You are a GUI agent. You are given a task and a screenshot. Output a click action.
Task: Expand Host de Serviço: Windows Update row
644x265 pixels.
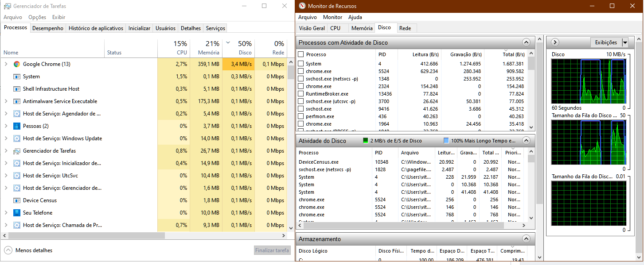coord(6,138)
